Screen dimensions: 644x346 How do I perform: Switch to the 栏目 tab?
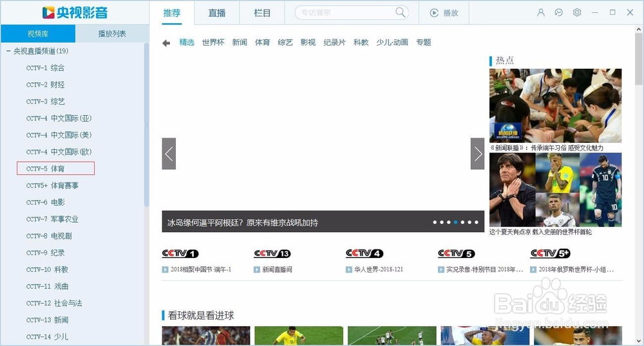[262, 13]
